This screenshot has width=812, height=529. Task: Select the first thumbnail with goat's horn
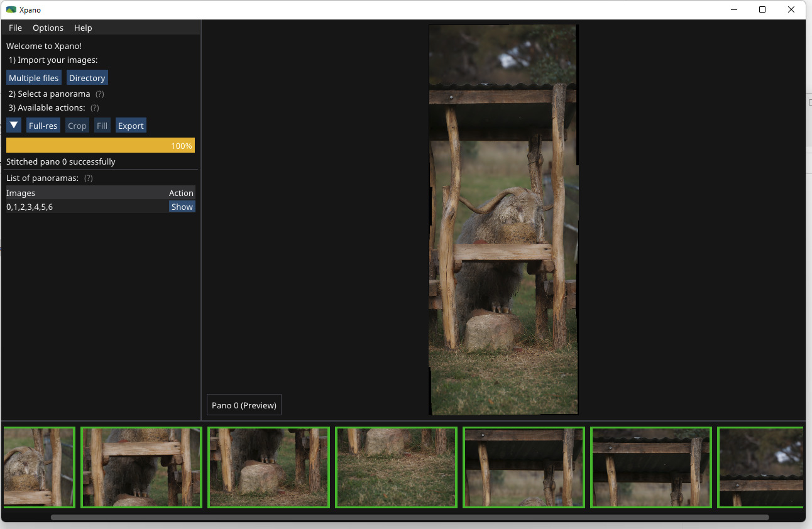tap(39, 467)
